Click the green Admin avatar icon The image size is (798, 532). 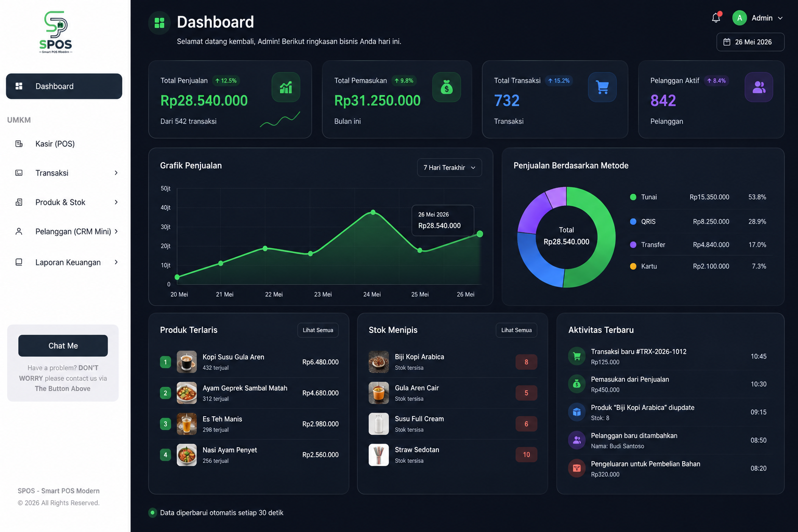point(739,18)
